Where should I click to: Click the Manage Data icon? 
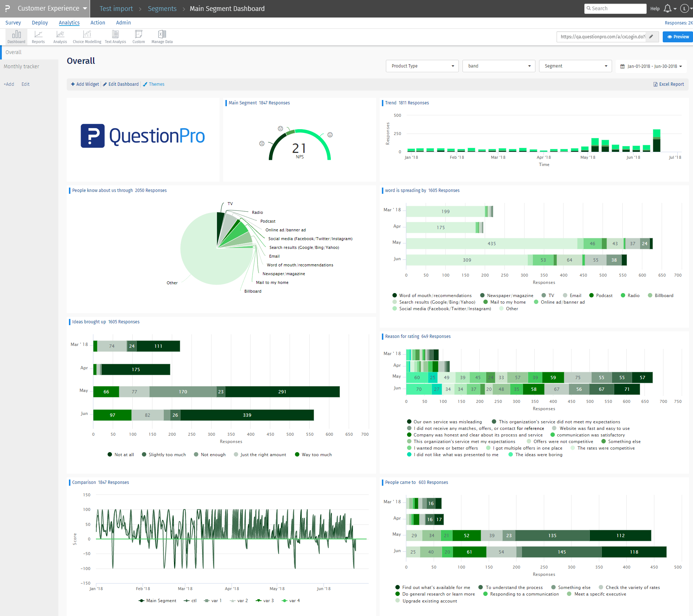[x=162, y=37]
